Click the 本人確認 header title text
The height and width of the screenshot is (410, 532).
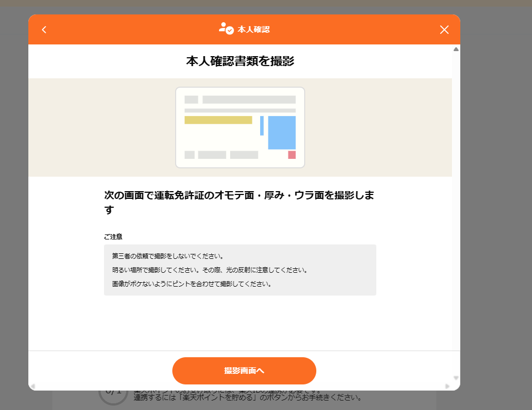coord(253,29)
